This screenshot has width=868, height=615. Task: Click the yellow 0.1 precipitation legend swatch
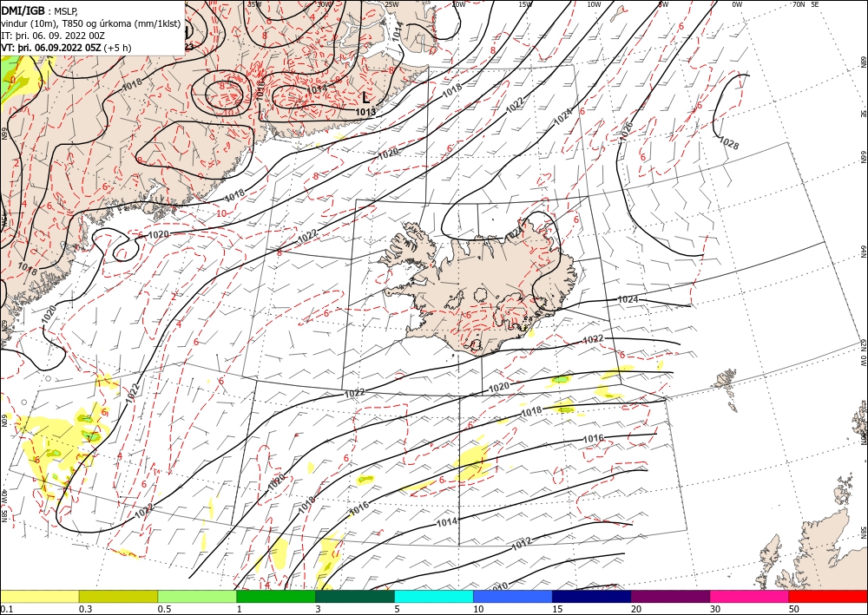[x=40, y=596]
